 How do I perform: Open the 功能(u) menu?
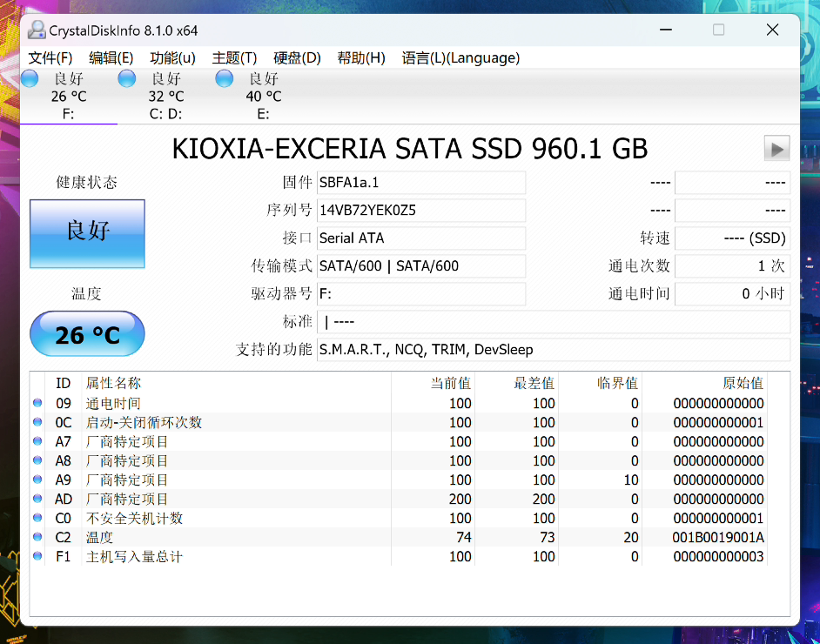pyautogui.click(x=172, y=58)
